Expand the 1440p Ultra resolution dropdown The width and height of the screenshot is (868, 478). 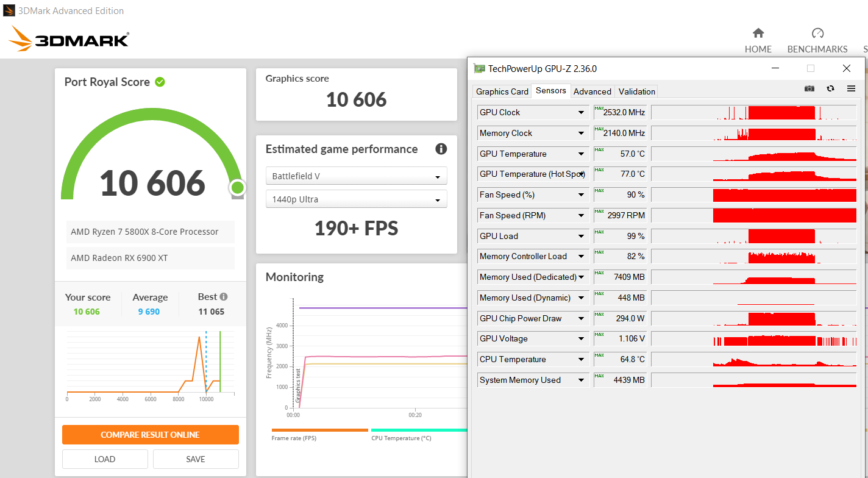point(356,199)
